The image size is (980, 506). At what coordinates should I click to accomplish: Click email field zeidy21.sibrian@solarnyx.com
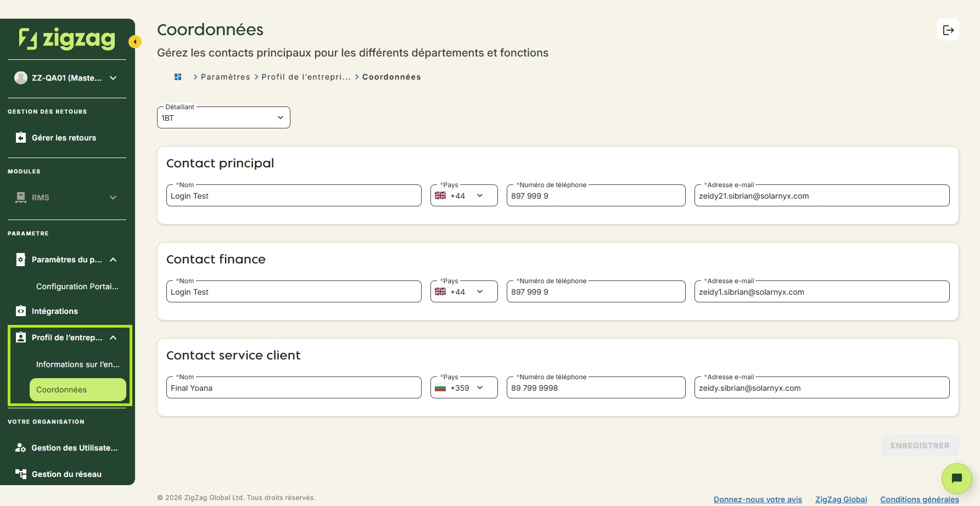click(822, 195)
